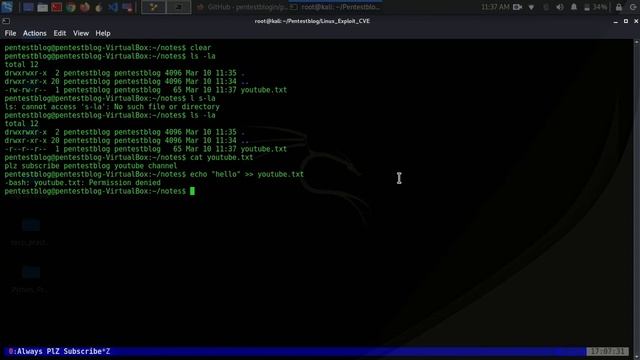Launch the red terminal launcher icon

[56, 7]
